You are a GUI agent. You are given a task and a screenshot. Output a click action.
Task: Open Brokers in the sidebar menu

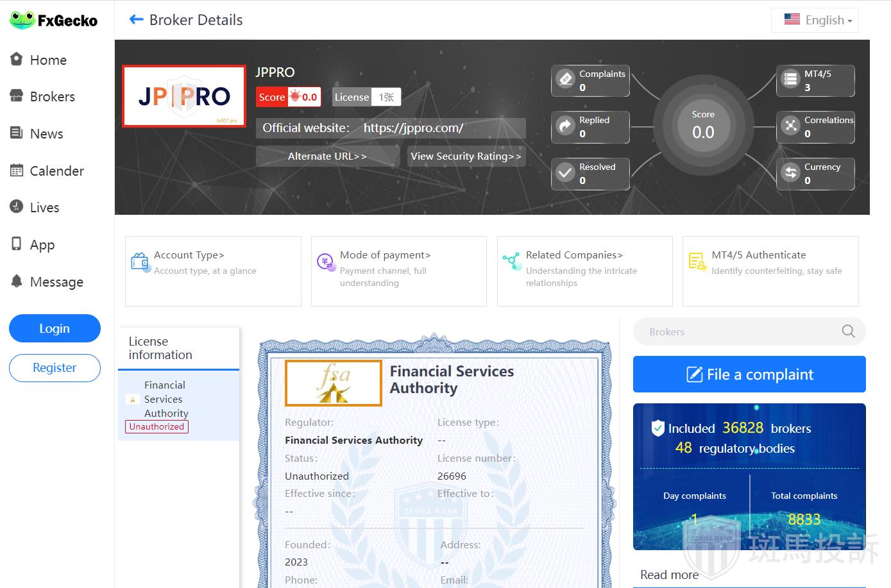pos(52,97)
